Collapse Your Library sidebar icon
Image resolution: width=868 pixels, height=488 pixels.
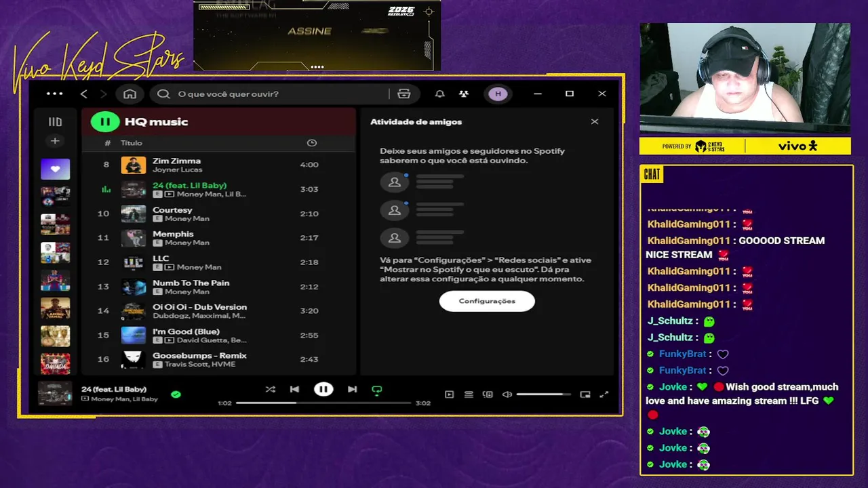click(x=55, y=122)
